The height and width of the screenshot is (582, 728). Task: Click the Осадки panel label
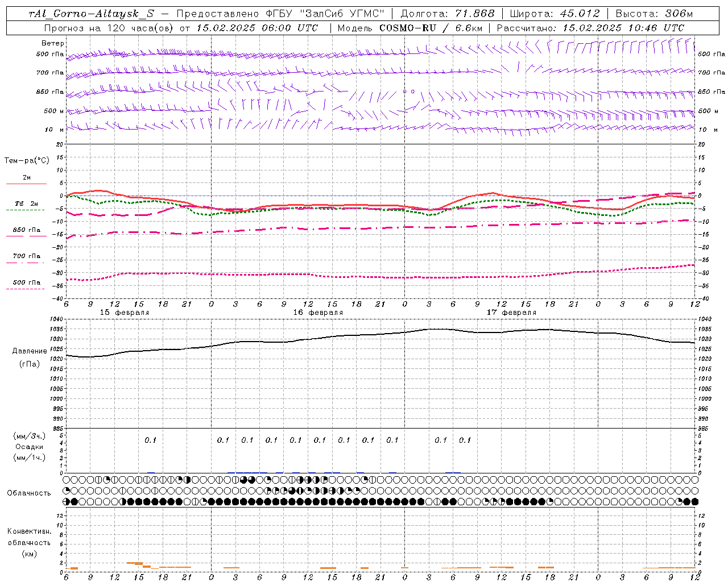tap(30, 447)
